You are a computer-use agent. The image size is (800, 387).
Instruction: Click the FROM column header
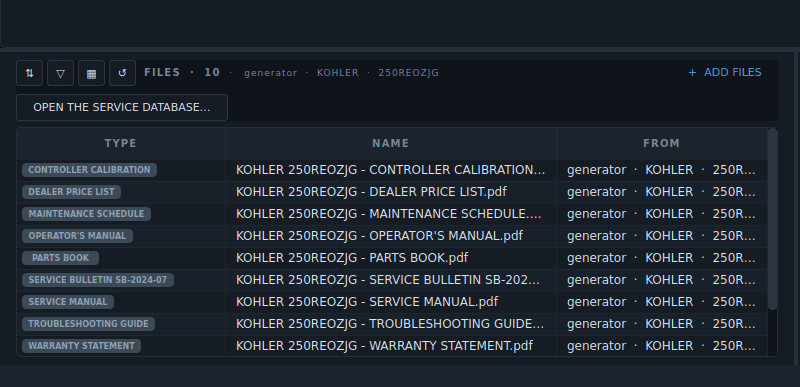point(661,143)
